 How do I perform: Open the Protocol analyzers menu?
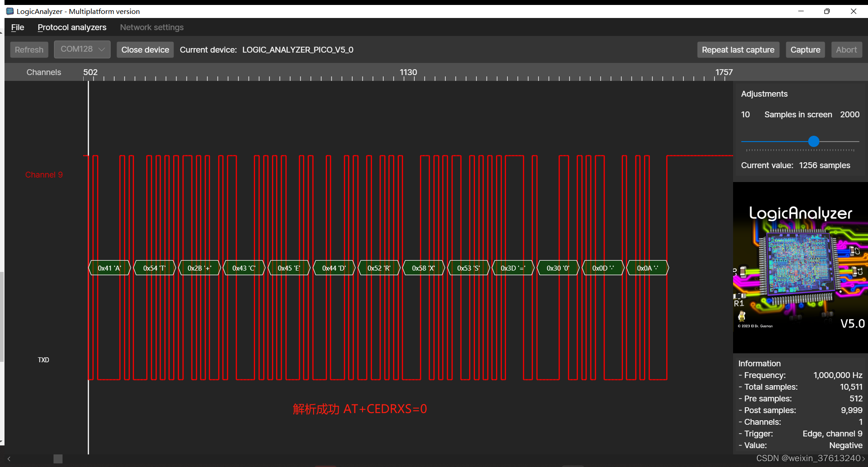click(x=72, y=27)
